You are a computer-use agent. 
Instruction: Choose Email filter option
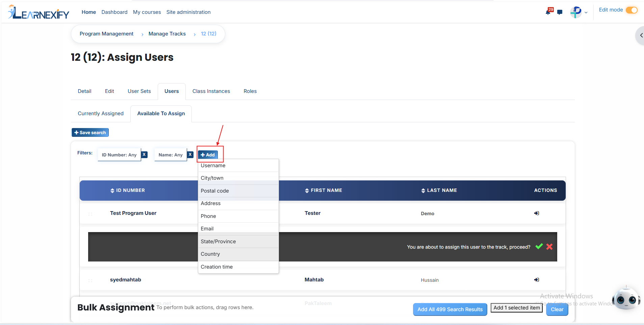[x=238, y=229]
